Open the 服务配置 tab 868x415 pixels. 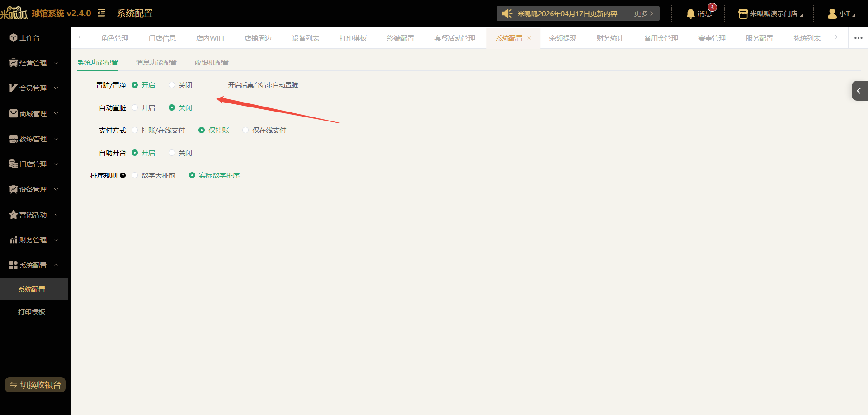759,38
